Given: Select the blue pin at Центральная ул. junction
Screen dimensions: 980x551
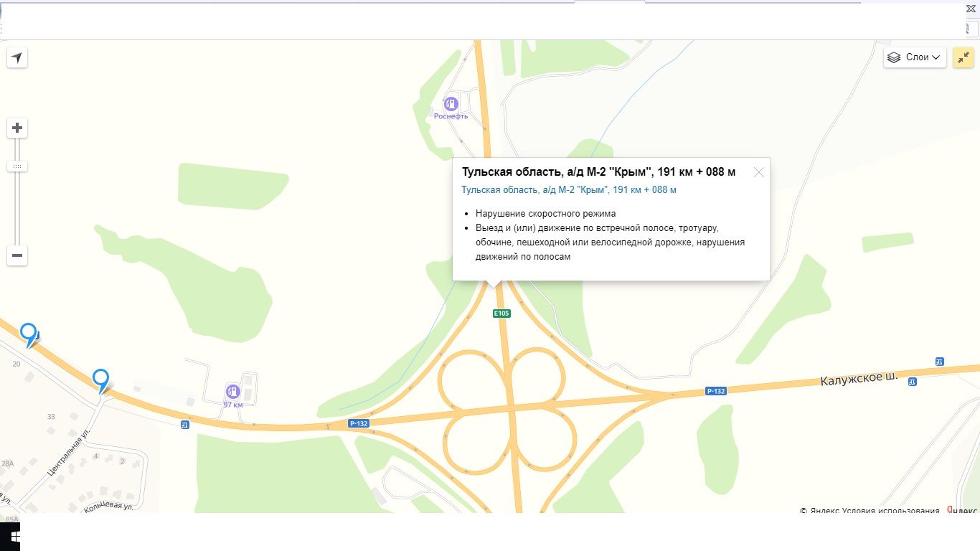Looking at the screenshot, I should click(101, 380).
